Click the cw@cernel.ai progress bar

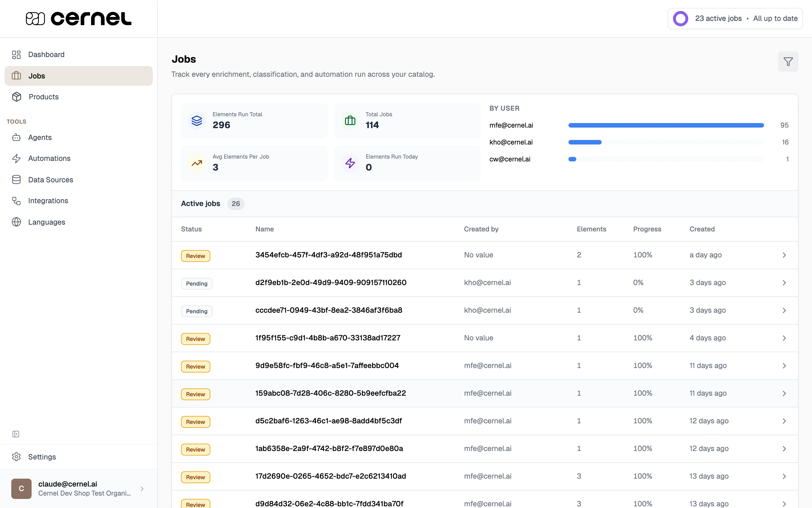pos(666,159)
